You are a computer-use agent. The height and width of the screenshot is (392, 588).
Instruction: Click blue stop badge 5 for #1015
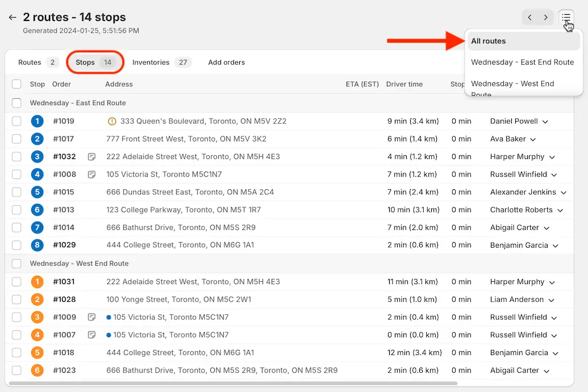click(37, 192)
